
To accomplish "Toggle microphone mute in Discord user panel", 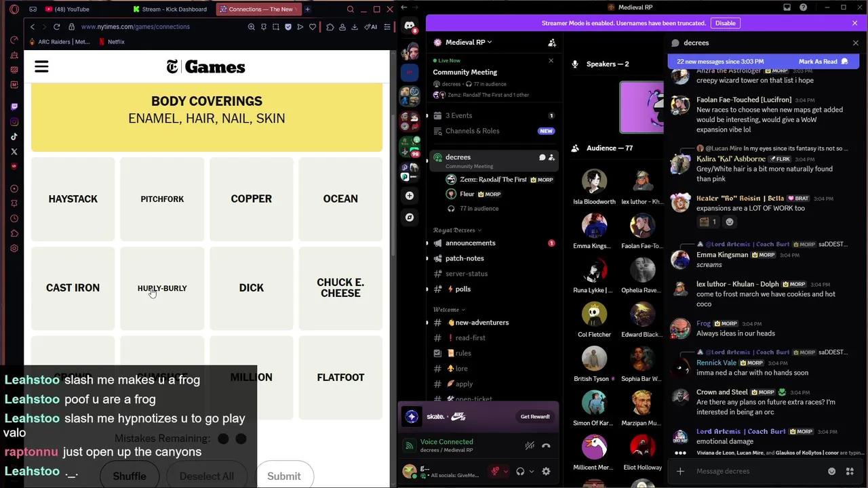I will point(496,471).
